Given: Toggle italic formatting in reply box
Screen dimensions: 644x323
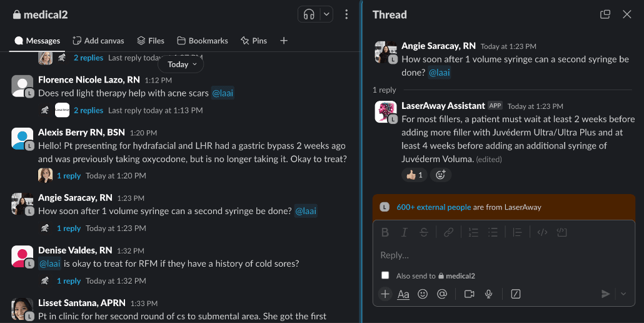Looking at the screenshot, I should point(405,232).
